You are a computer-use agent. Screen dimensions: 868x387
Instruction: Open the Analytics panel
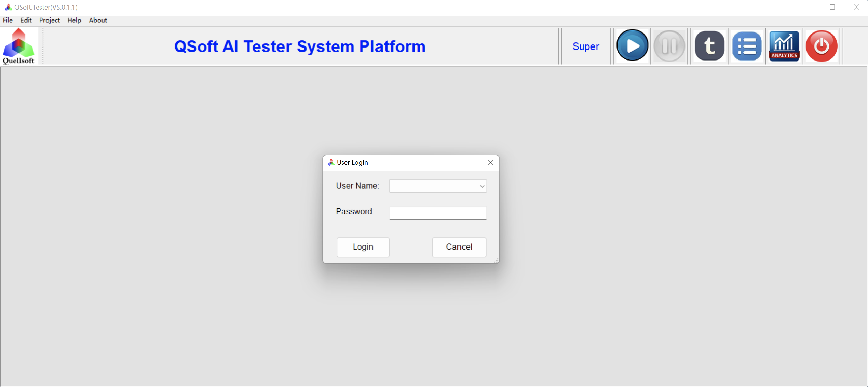pos(784,46)
